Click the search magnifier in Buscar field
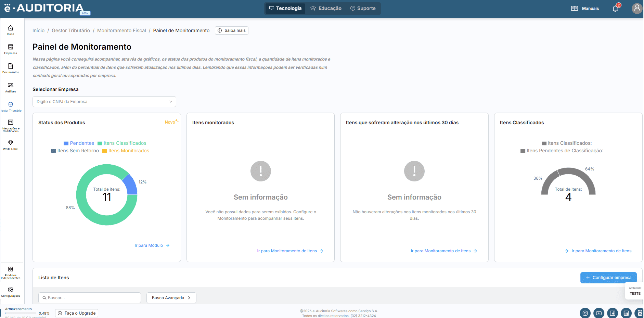Screen dimensions: 644x318 click(x=44, y=298)
